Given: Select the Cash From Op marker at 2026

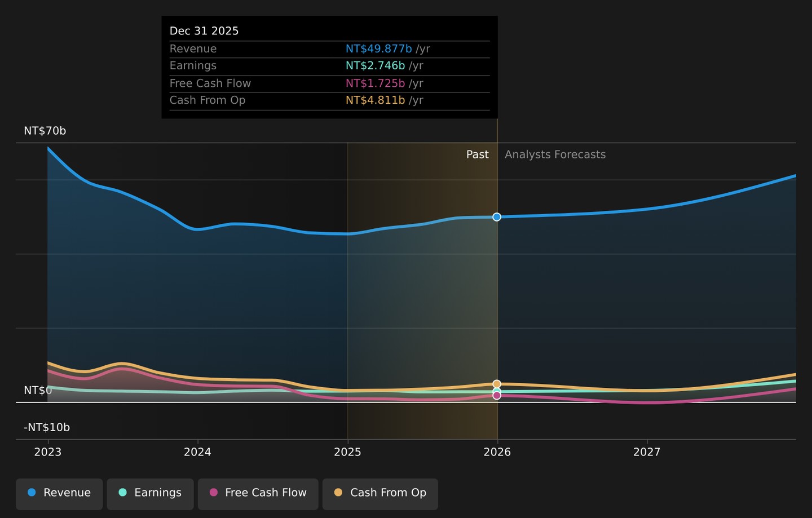Looking at the screenshot, I should point(497,384).
